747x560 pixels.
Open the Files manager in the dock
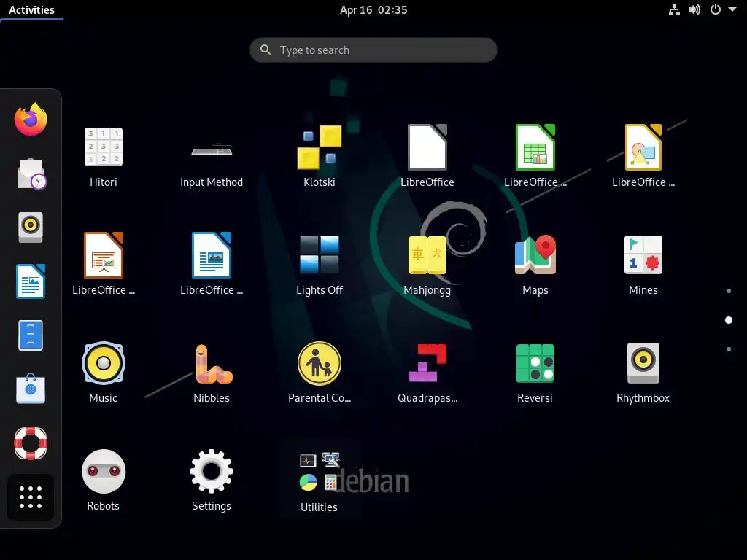31,335
